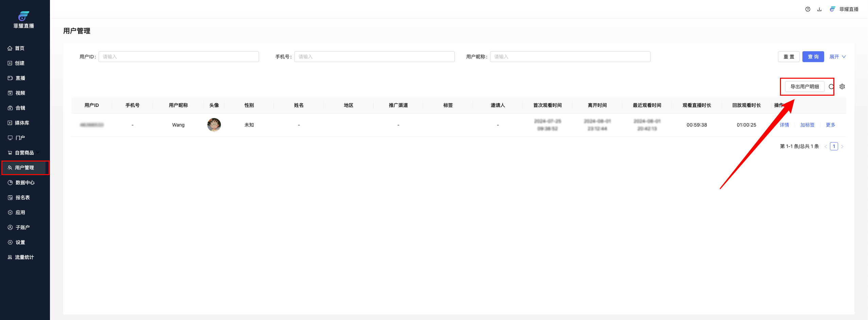Click the 手机号 input field
This screenshot has width=868, height=320.
(x=374, y=57)
